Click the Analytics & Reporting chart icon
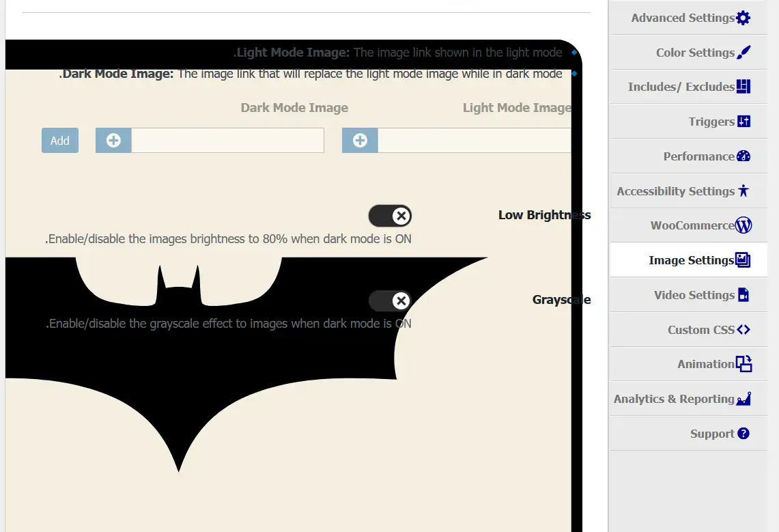Viewport: 779px width, 532px height. [x=743, y=398]
